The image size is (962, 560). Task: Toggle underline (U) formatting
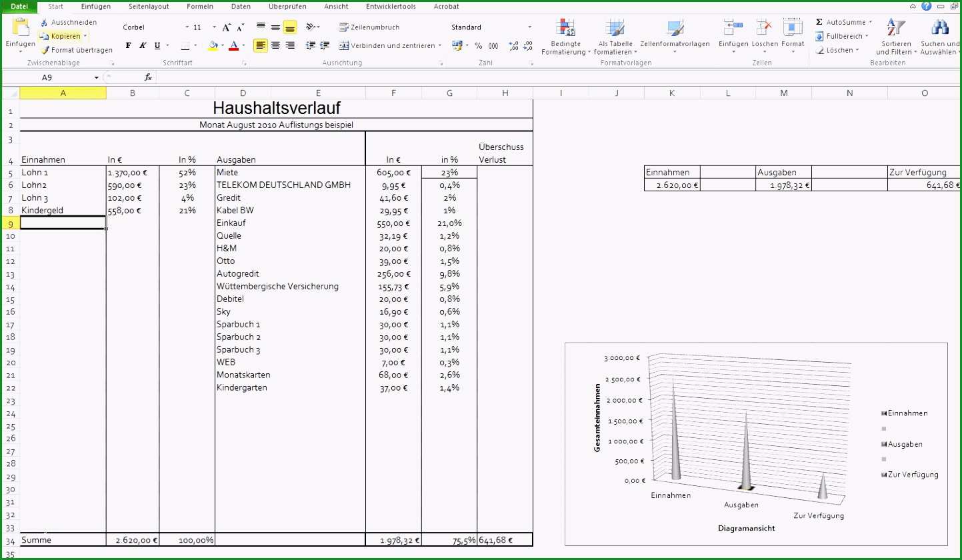157,45
